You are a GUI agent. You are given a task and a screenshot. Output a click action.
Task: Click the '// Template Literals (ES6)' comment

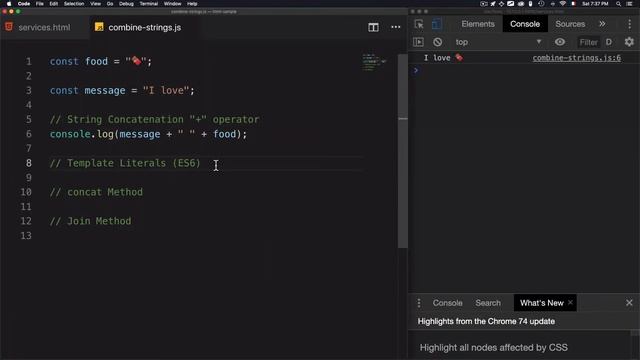click(x=125, y=163)
